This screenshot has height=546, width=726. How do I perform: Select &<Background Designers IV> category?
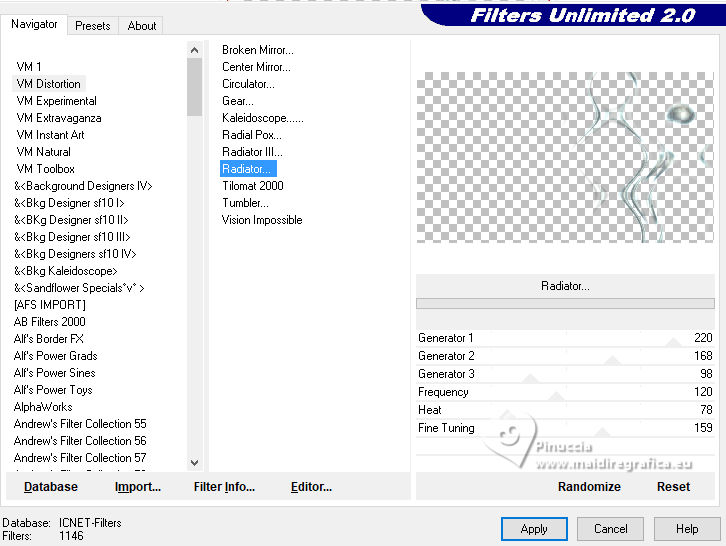83,186
